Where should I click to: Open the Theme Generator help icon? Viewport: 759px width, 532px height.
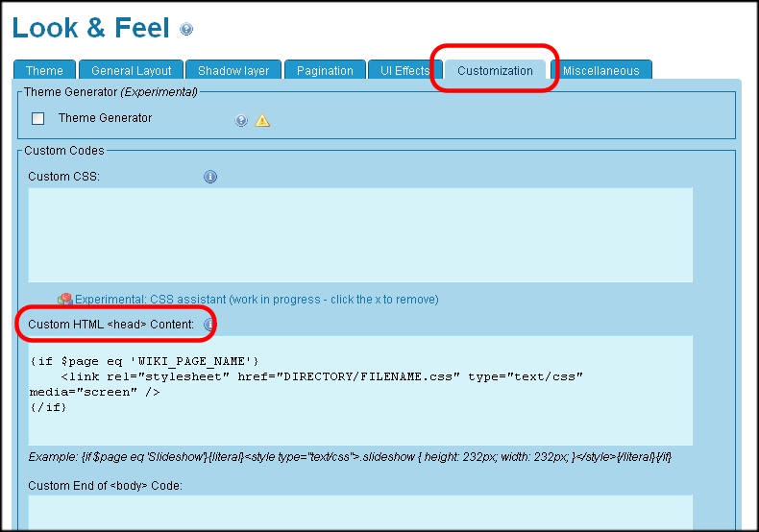click(241, 120)
